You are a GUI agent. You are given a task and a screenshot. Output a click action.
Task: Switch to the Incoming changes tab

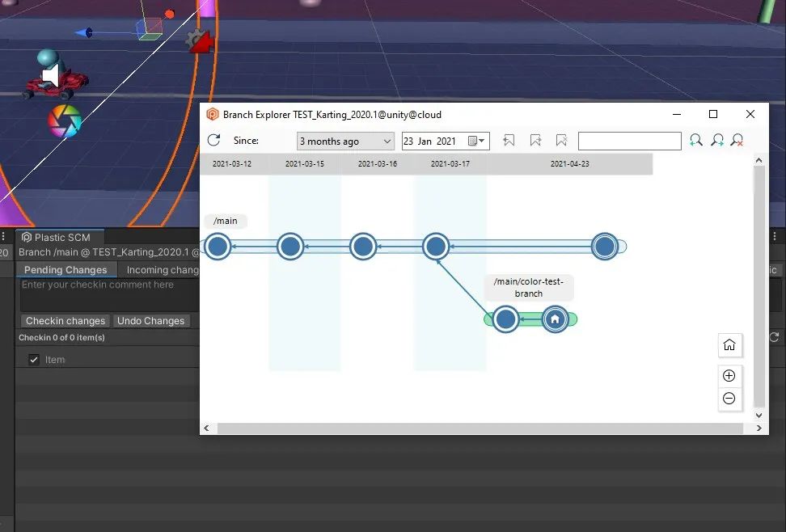tap(163, 270)
